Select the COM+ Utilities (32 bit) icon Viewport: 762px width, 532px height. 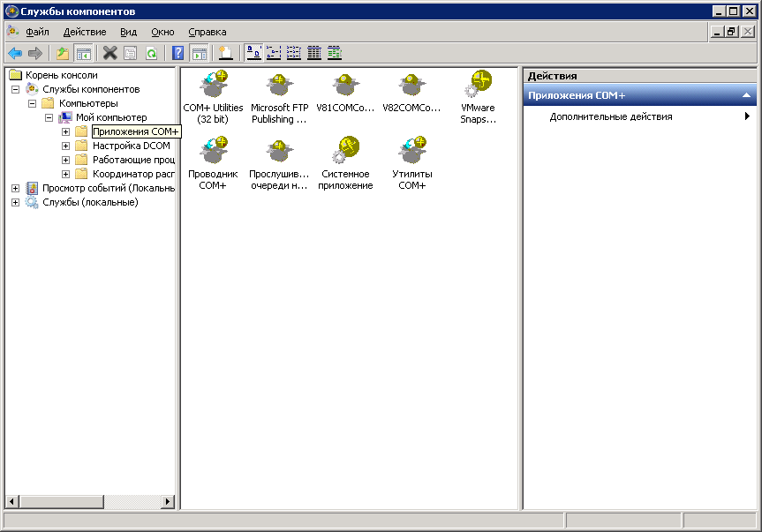pos(213,86)
